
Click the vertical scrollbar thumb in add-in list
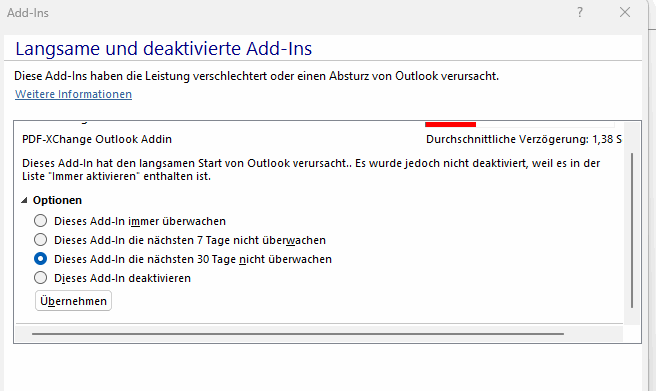(x=632, y=230)
